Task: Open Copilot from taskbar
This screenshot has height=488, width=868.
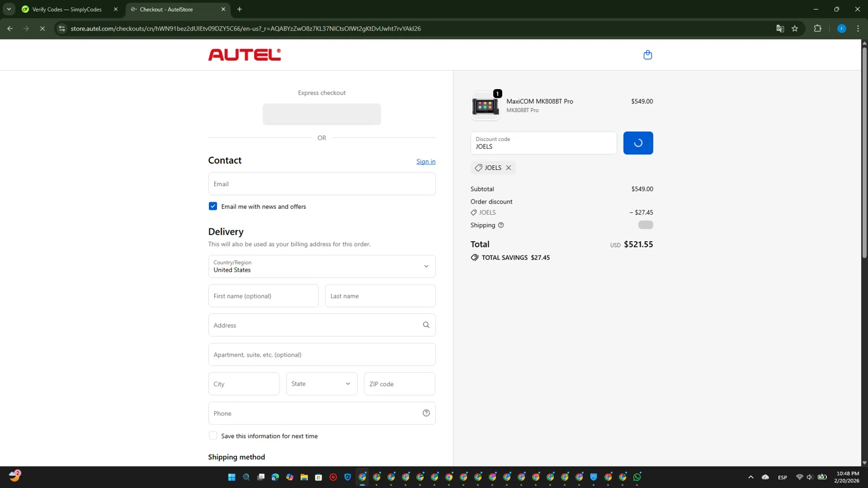Action: [x=289, y=477]
